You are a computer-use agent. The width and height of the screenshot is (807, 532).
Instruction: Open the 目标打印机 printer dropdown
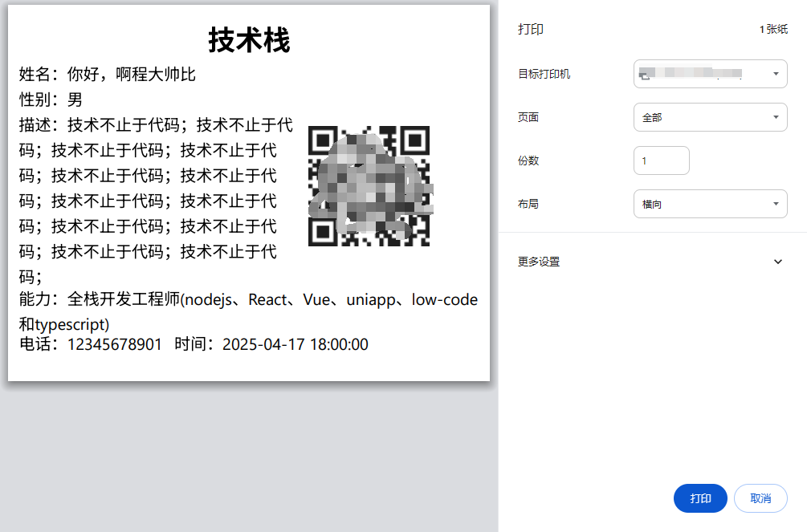coord(711,74)
